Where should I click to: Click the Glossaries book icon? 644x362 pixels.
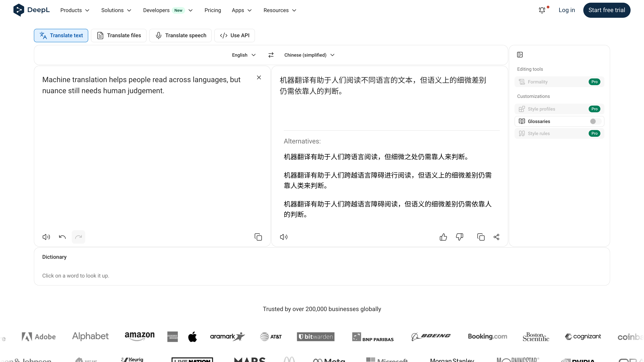click(522, 121)
